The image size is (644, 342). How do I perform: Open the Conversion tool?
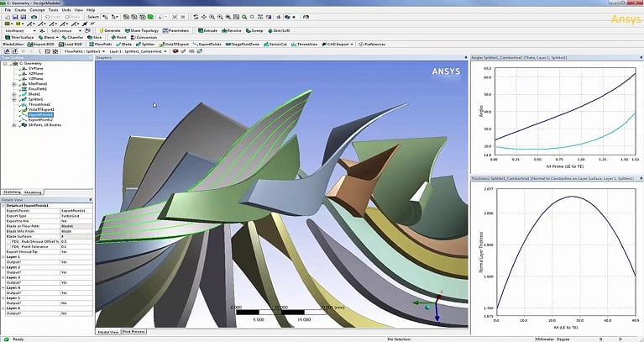coord(144,38)
